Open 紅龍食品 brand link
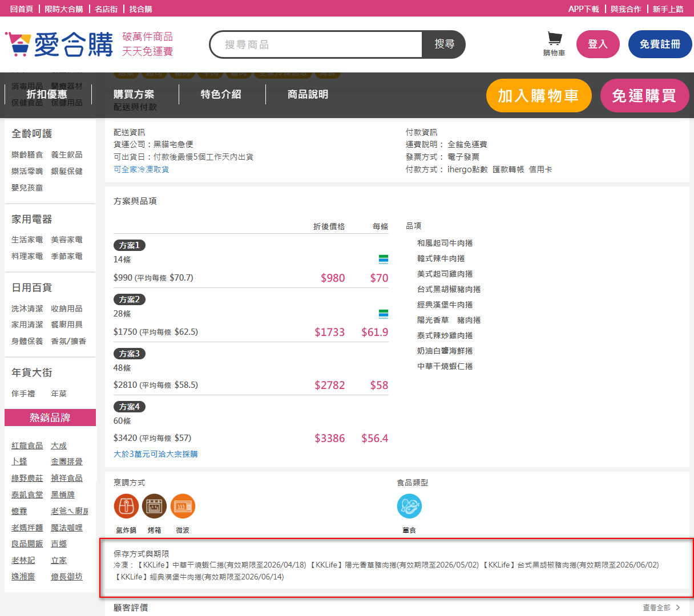This screenshot has width=694, height=616. click(x=27, y=445)
